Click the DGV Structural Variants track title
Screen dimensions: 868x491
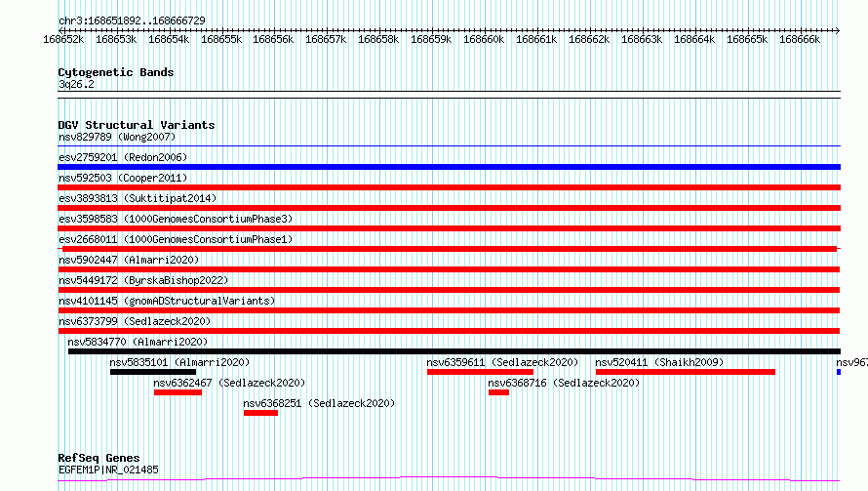click(137, 125)
